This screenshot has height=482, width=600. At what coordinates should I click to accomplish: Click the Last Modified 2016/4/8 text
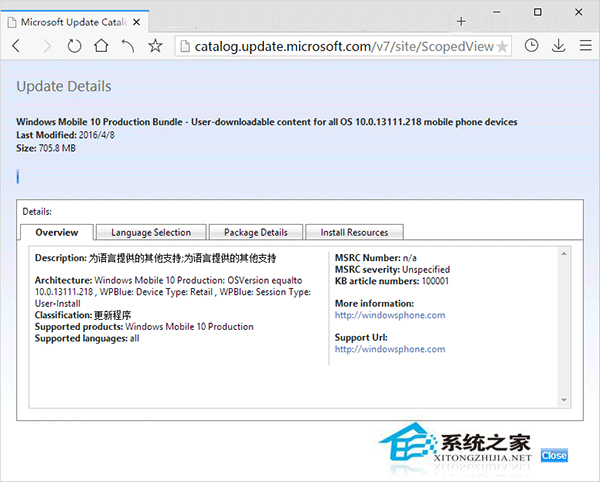(65, 135)
